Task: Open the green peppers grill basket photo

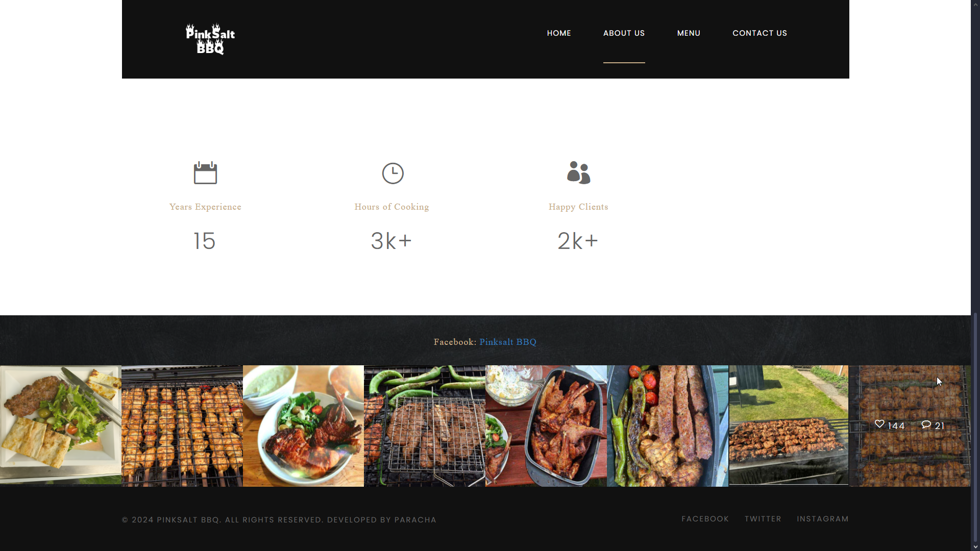Action: (x=425, y=425)
